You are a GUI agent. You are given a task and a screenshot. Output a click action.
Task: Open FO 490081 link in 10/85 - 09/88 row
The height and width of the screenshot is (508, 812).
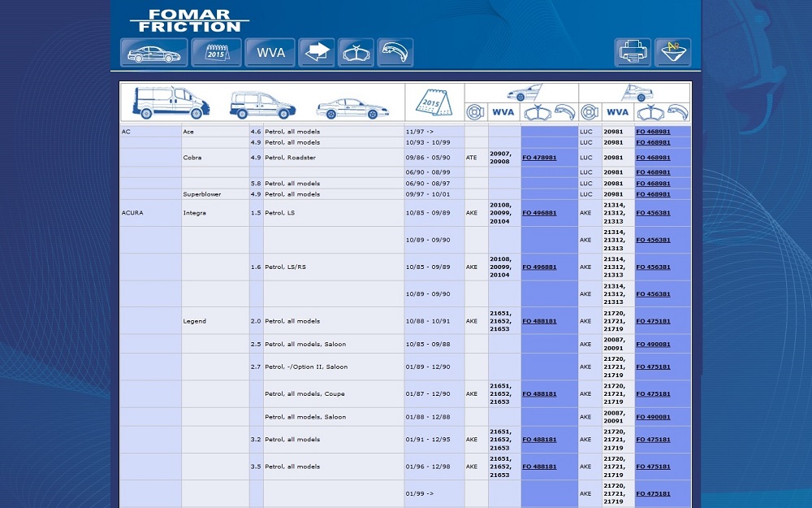click(x=653, y=344)
